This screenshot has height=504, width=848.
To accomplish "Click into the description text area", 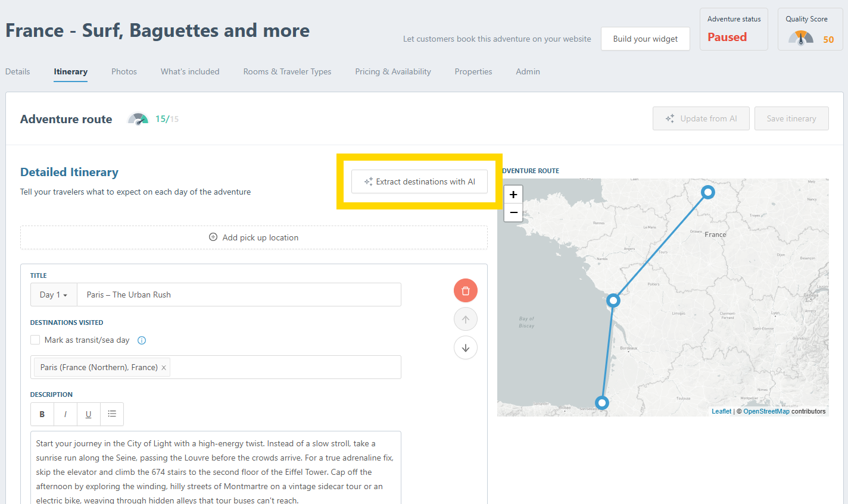I will [216, 468].
